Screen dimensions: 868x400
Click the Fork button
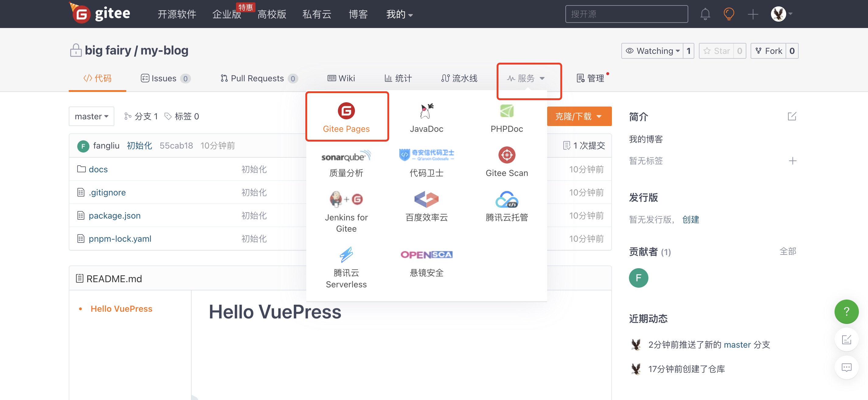pos(768,51)
